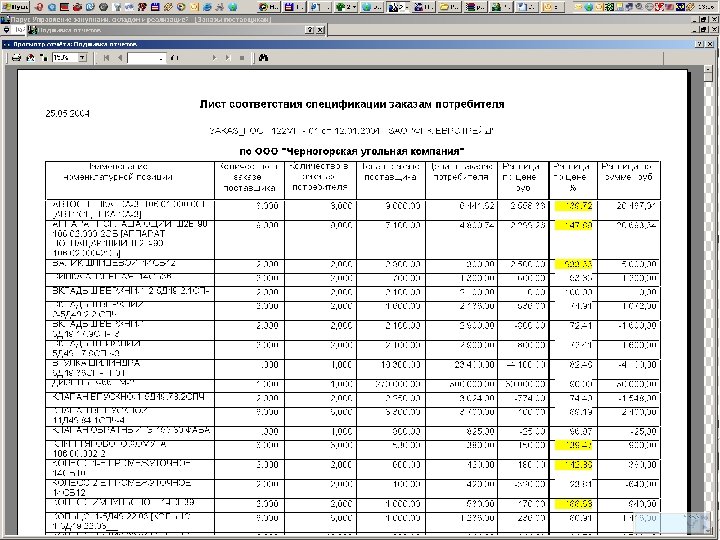Click the report date 25.05.2004
The image size is (720, 540).
[68, 113]
